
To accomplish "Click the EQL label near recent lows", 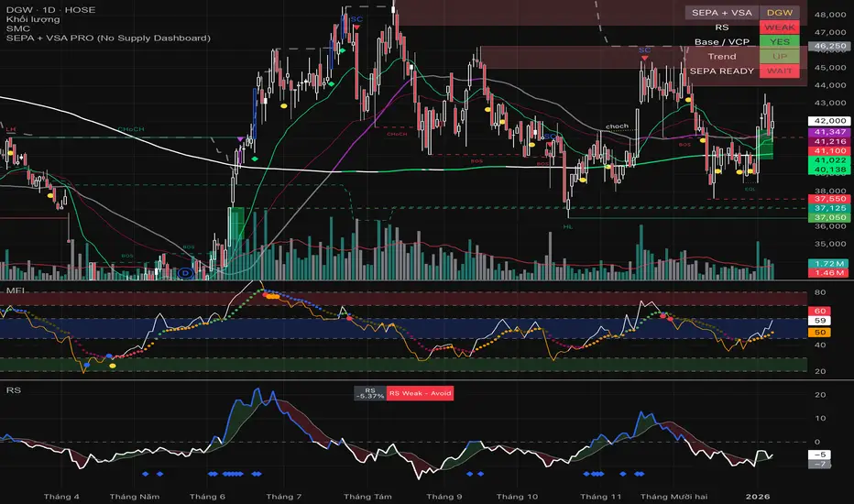I will 750,189.
